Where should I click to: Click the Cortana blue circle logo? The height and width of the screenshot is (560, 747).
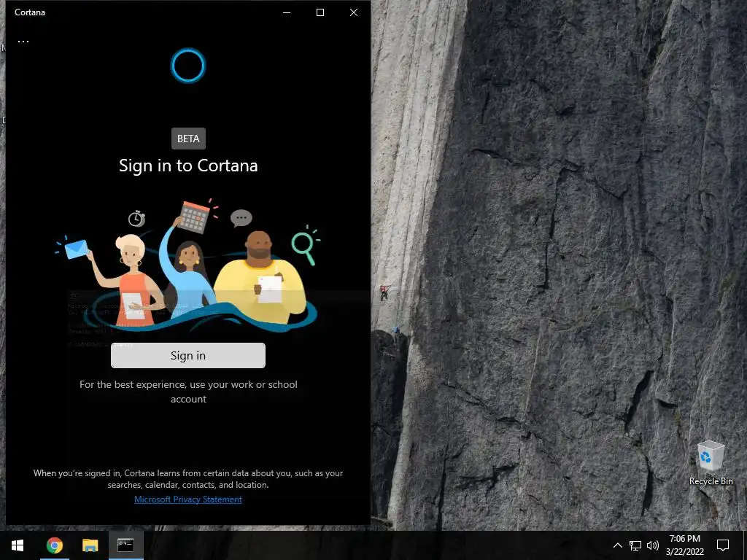click(x=188, y=66)
